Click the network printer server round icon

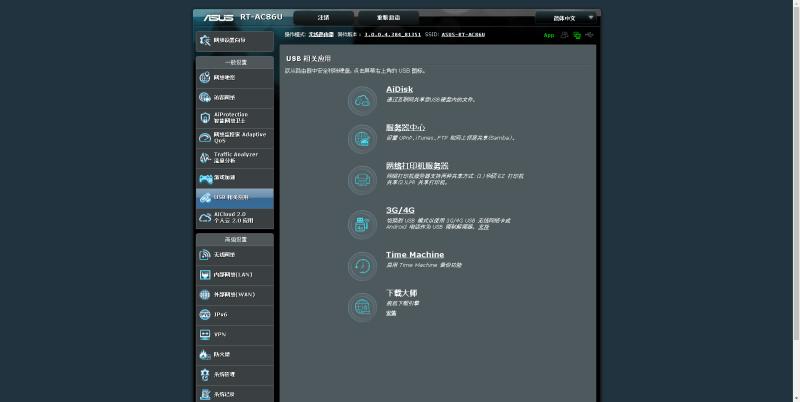click(x=362, y=180)
